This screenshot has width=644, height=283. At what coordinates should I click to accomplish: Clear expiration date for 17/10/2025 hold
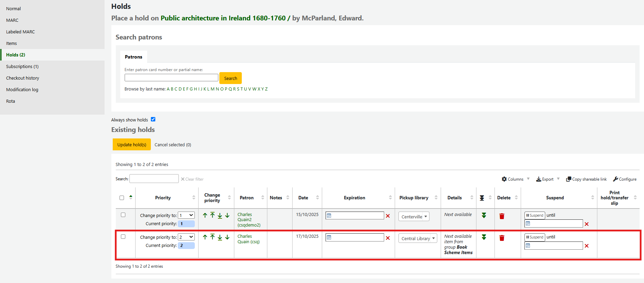[x=388, y=238]
